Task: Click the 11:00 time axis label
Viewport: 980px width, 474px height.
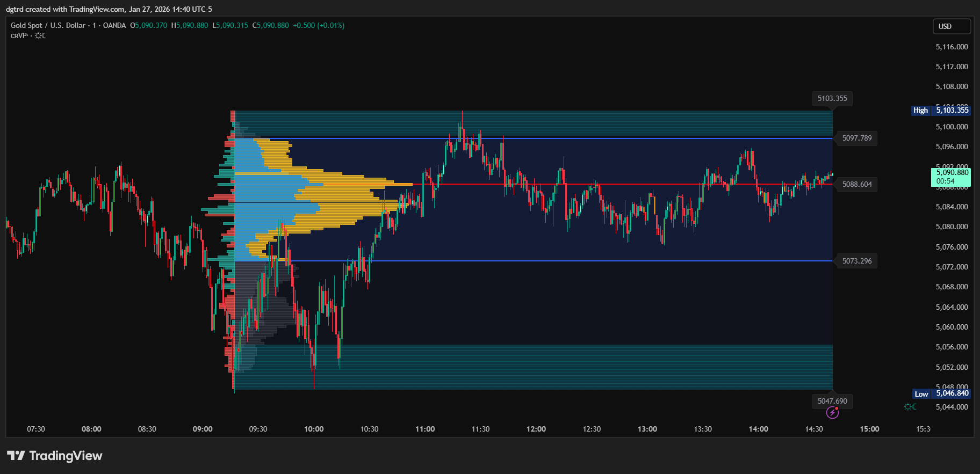Action: (x=425, y=429)
